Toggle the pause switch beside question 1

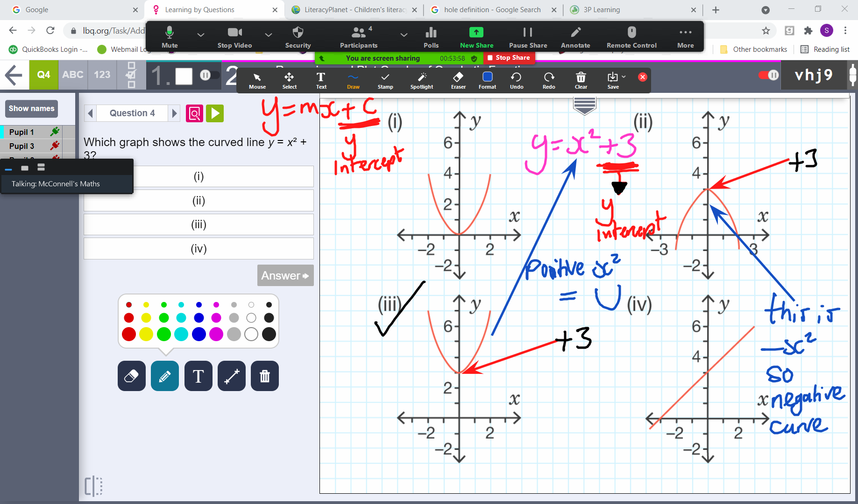(x=209, y=75)
